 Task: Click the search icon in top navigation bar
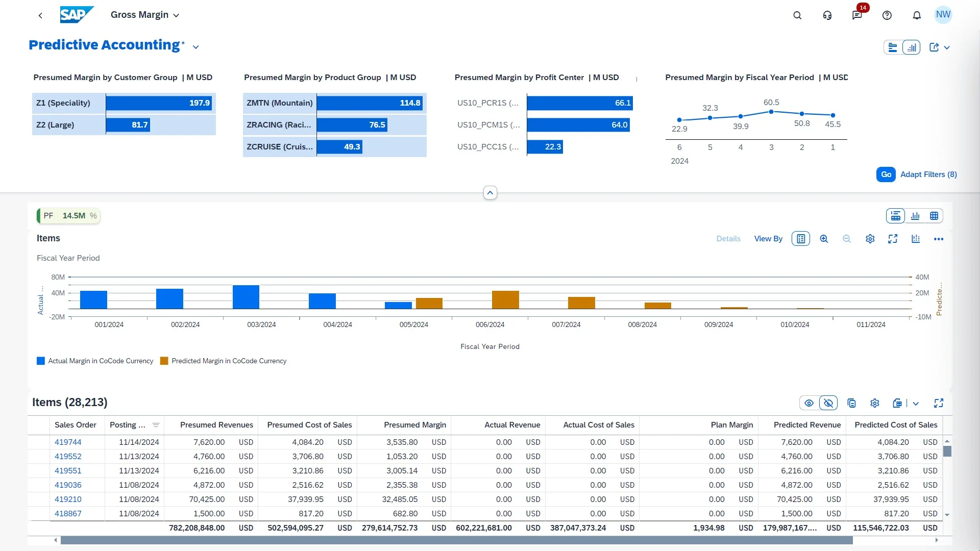[798, 15]
